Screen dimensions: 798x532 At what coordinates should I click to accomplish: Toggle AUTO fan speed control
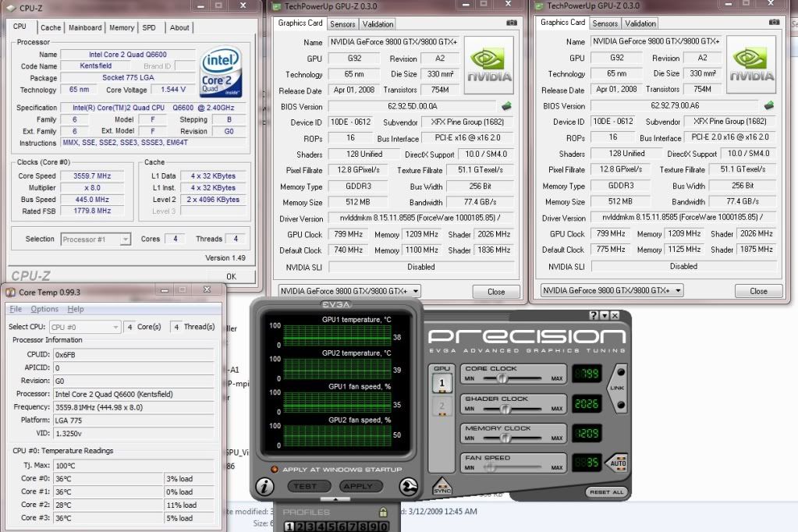[x=617, y=463]
